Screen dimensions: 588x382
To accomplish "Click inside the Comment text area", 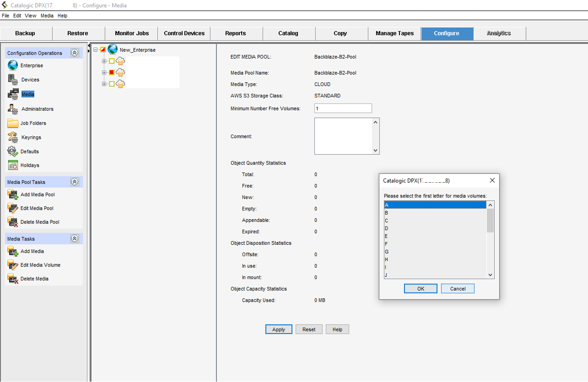I will (343, 136).
